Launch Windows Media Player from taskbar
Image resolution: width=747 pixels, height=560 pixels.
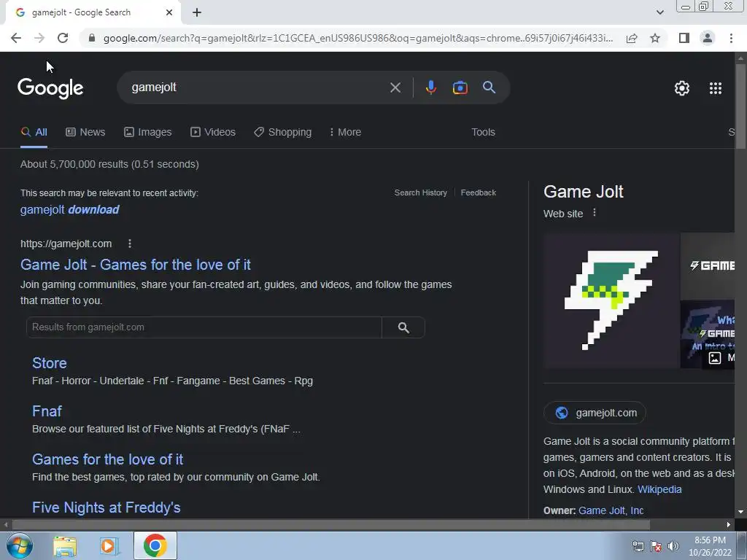(109, 545)
